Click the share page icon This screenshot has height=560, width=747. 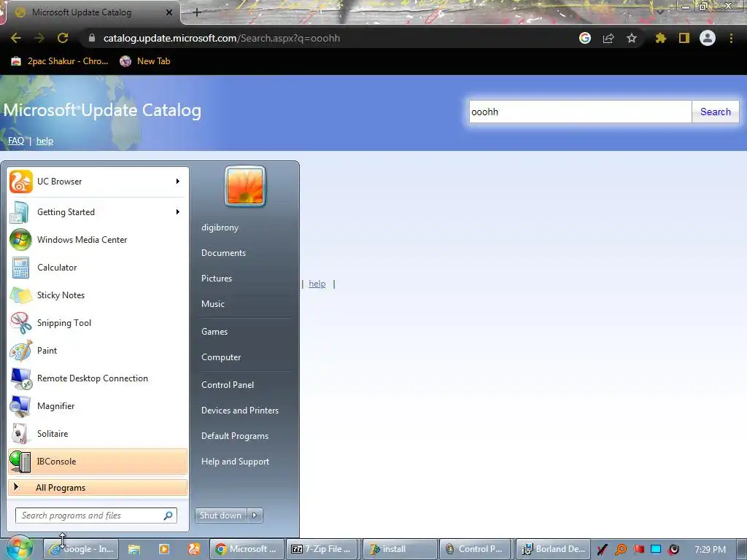pyautogui.click(x=608, y=38)
